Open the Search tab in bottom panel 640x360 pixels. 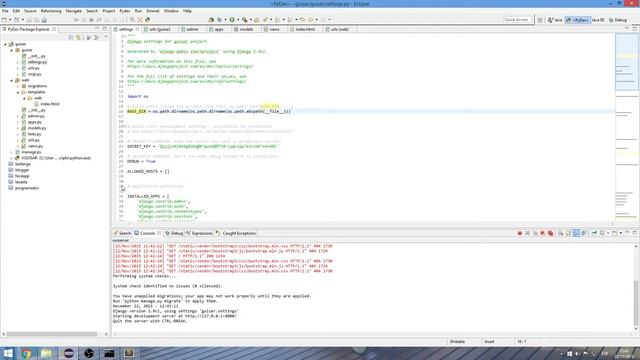point(122,233)
